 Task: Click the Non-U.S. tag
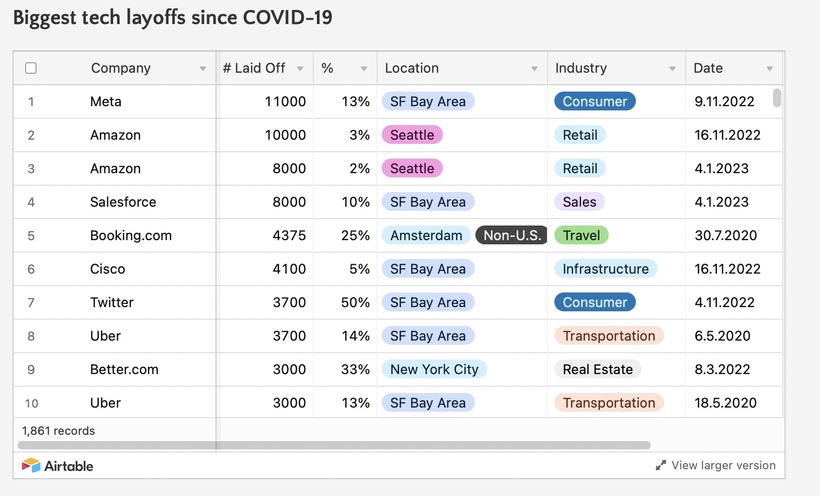click(x=511, y=235)
